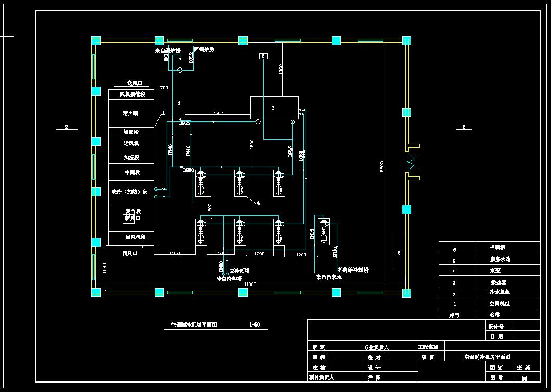This screenshot has height=392, width=551.
Task: Select the 消声断 section of air handler
Action: [131, 113]
